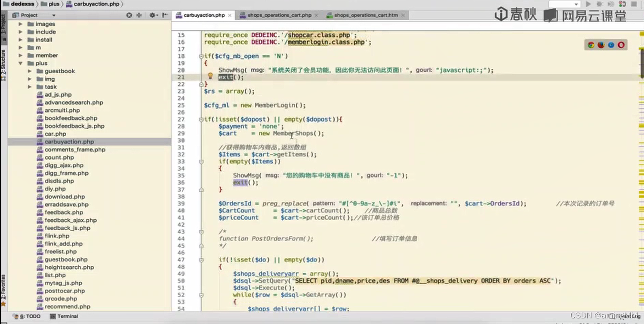This screenshot has height=324, width=644.
Task: Click the Run (play) button in toolbar
Action: pyautogui.click(x=588, y=4)
